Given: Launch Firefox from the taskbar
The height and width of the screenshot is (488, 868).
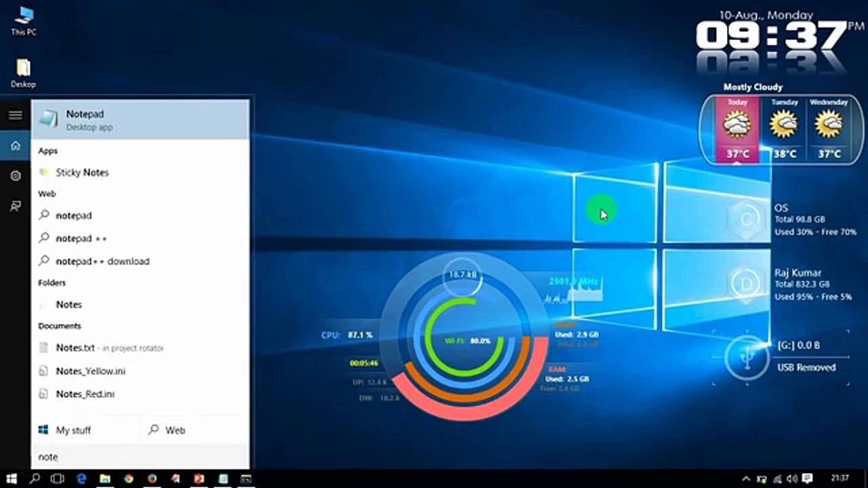Looking at the screenshot, I should [x=152, y=479].
